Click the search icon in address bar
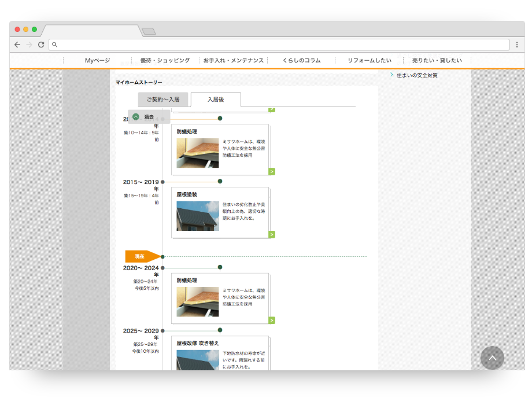Viewport: 532px width, 405px height. [x=54, y=45]
